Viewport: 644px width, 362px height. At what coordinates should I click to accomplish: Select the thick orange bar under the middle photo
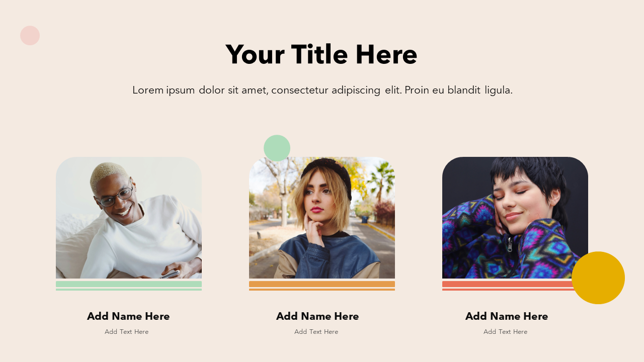pos(322,284)
